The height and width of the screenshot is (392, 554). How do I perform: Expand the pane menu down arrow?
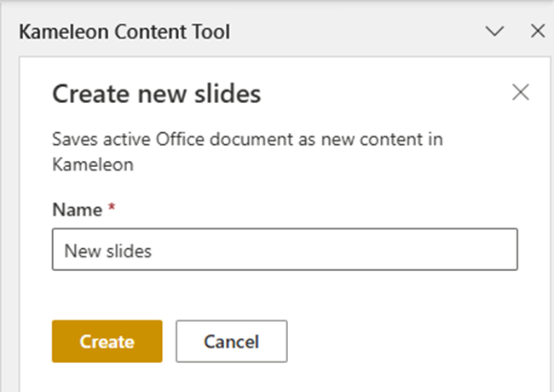point(494,32)
